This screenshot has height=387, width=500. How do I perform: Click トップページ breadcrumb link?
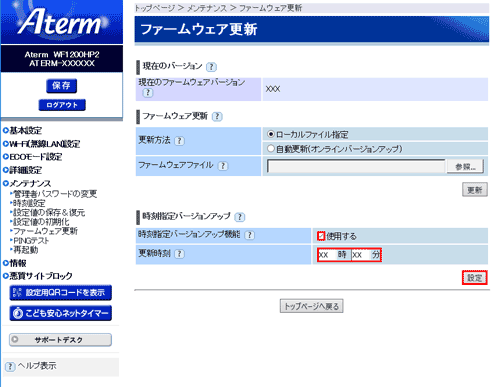155,8
